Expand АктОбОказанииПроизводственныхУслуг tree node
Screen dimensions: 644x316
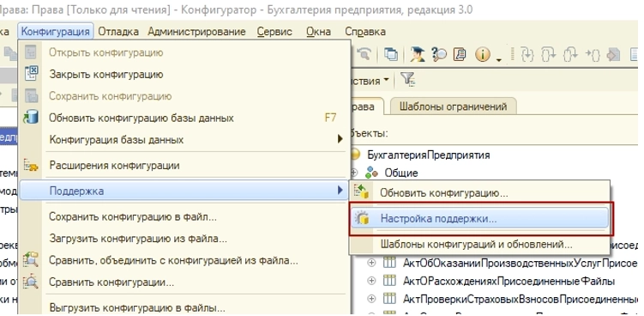click(x=371, y=263)
